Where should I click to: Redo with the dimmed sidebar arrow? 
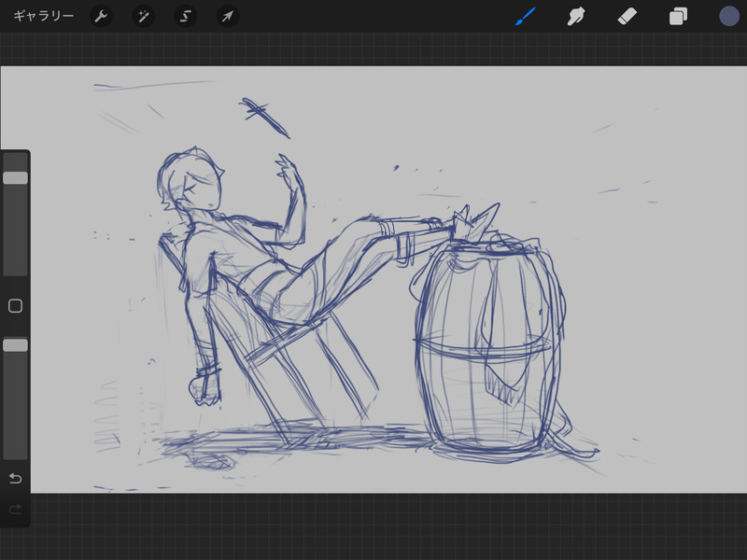point(15,510)
